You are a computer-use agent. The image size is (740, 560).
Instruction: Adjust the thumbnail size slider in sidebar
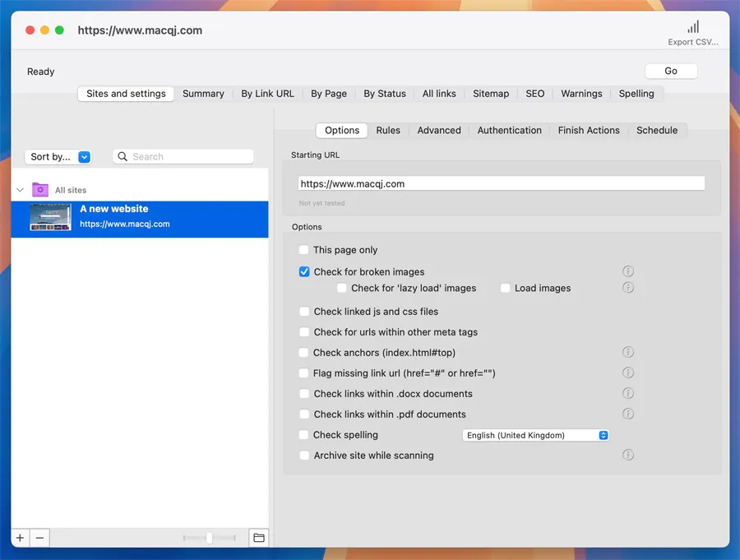(x=210, y=538)
